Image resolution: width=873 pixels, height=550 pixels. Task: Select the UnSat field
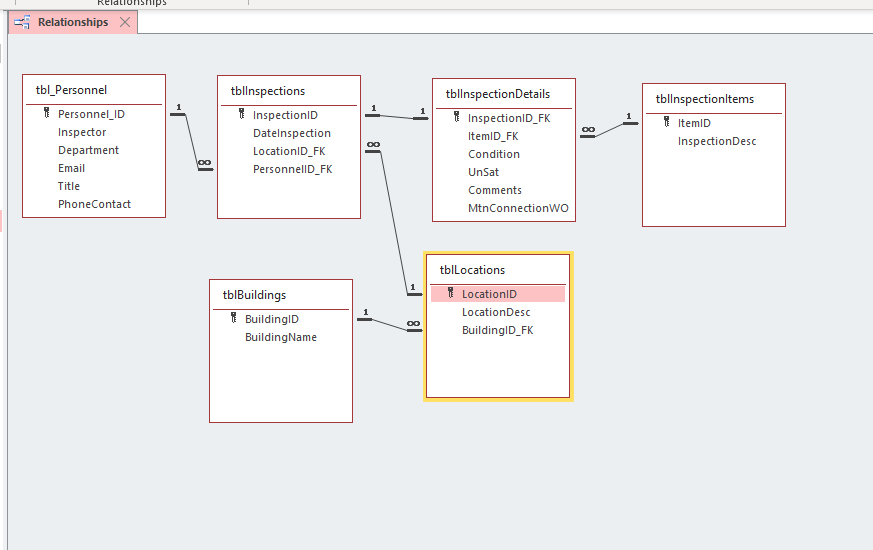point(483,173)
